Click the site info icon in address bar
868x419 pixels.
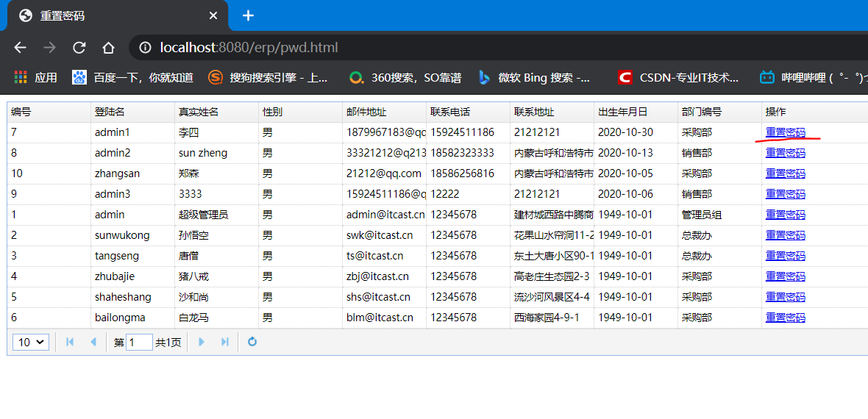coord(145,48)
